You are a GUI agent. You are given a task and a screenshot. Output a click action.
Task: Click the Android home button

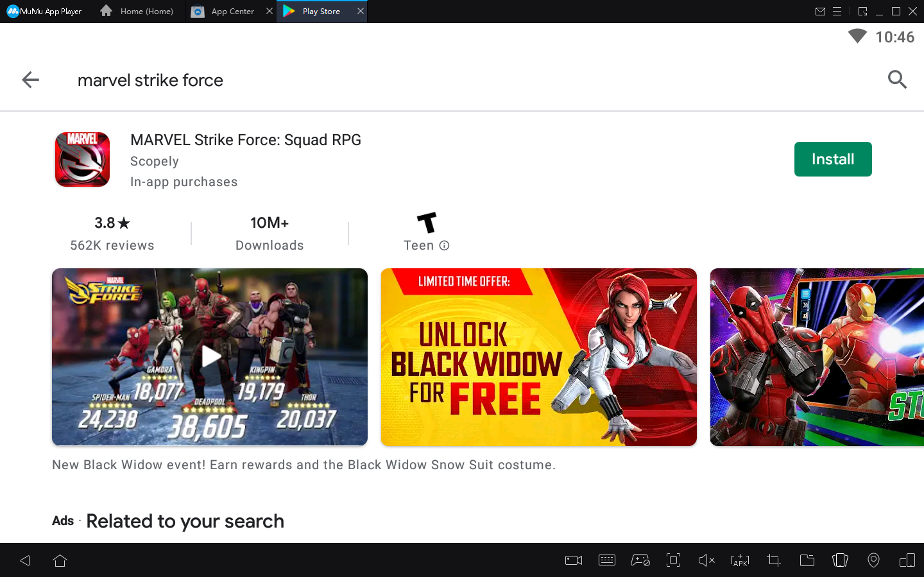tap(60, 560)
